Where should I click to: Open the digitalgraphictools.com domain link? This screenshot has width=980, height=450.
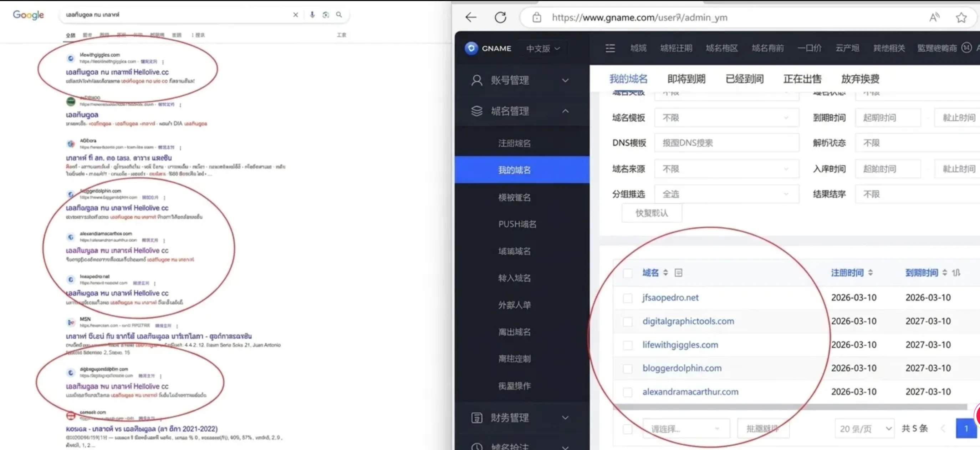688,321
